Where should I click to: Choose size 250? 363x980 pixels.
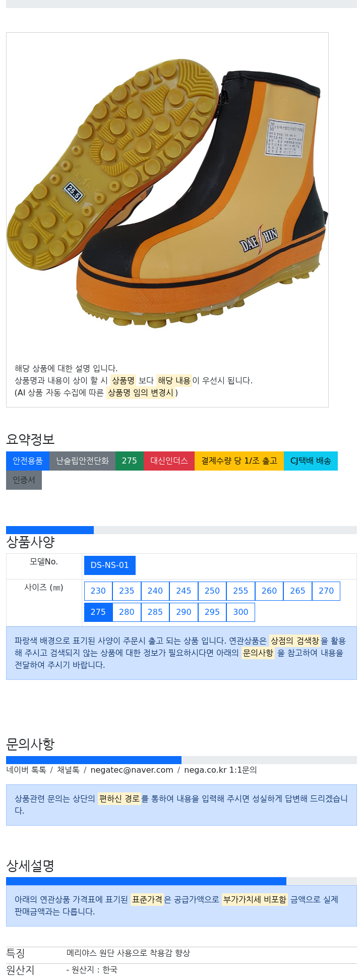[212, 591]
